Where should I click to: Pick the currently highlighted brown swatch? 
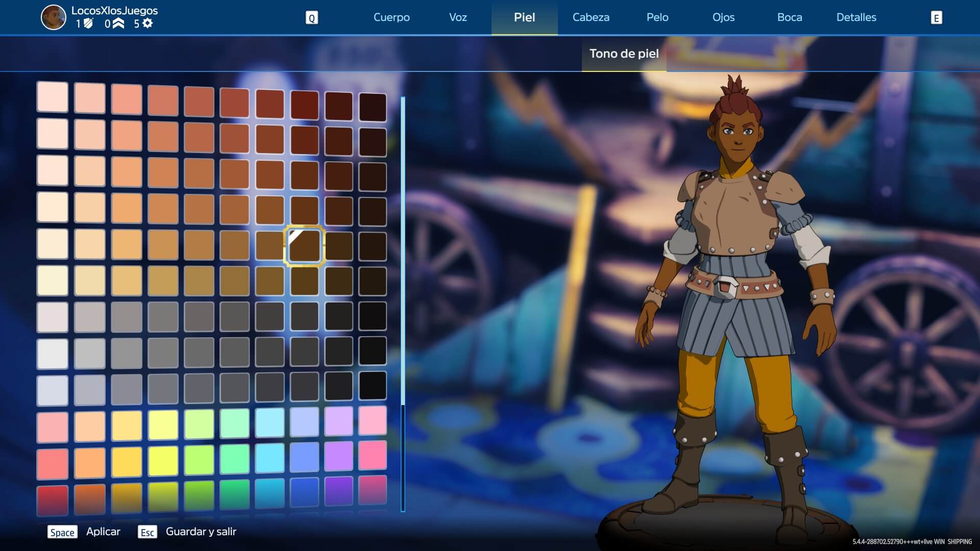click(305, 246)
